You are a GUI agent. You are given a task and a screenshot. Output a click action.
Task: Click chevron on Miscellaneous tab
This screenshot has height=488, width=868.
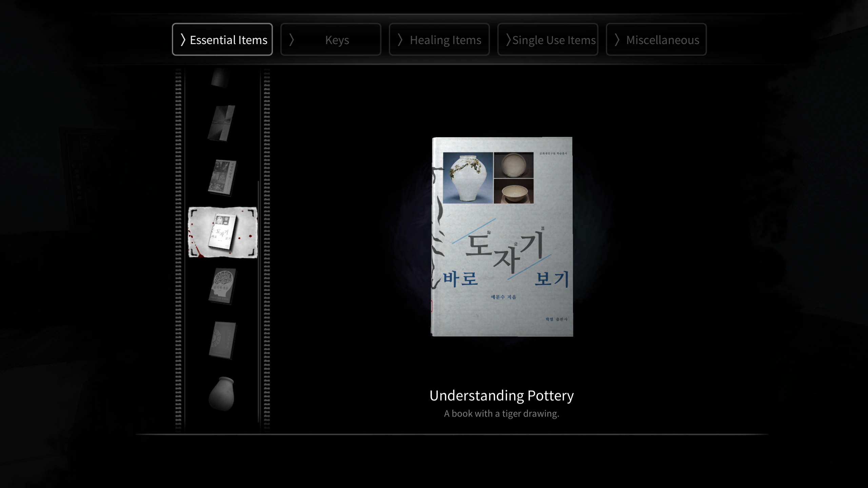[617, 40]
